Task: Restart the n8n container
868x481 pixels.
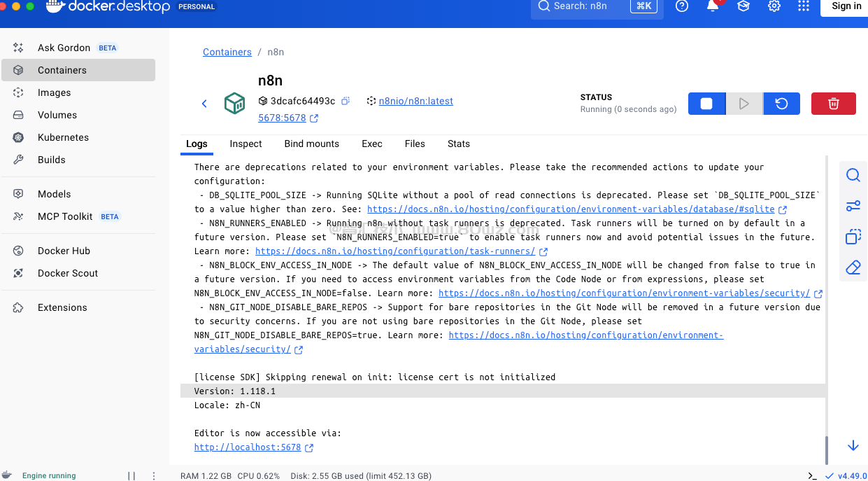Action: pyautogui.click(x=781, y=104)
